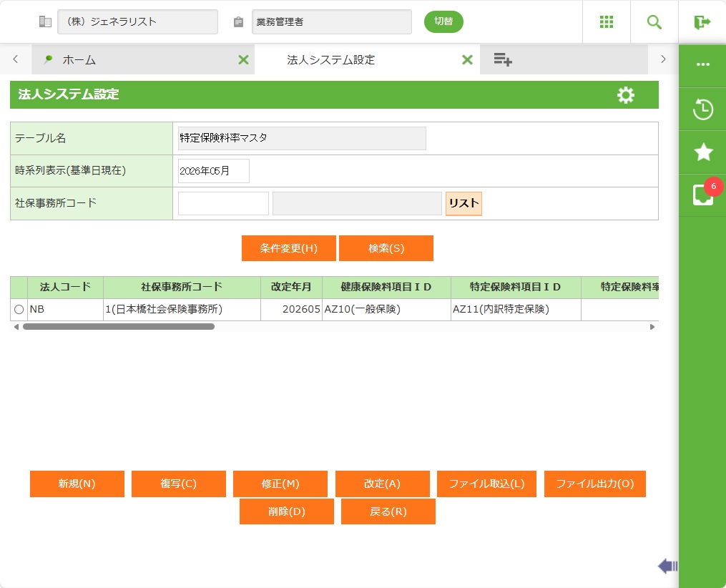The image size is (726, 588).
Task: Close the 法人システム設定 tab
Action: coord(467,60)
